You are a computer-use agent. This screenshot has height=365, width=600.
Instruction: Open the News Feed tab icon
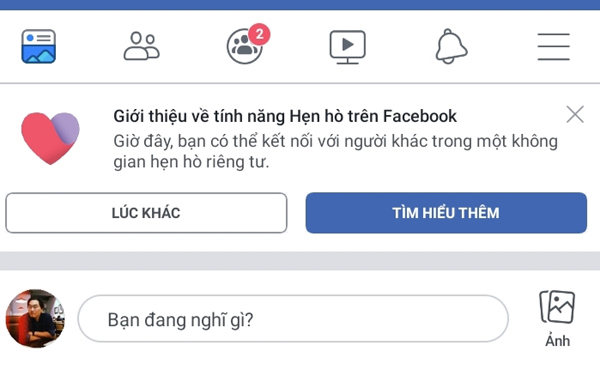click(39, 46)
